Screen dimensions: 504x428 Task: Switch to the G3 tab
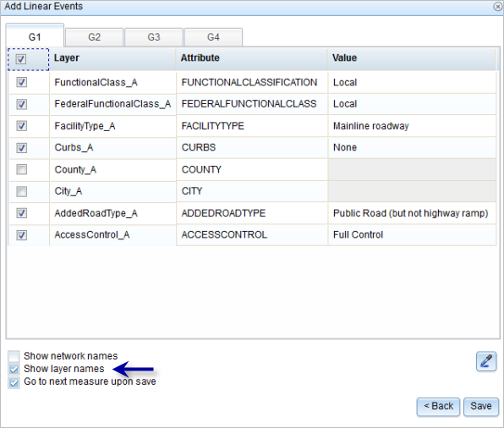pyautogui.click(x=154, y=37)
